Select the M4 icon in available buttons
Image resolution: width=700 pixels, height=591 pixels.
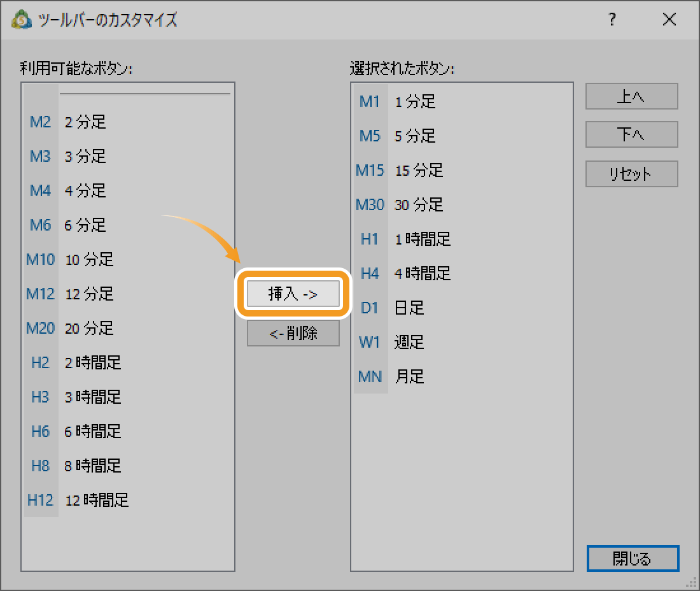[x=41, y=191]
